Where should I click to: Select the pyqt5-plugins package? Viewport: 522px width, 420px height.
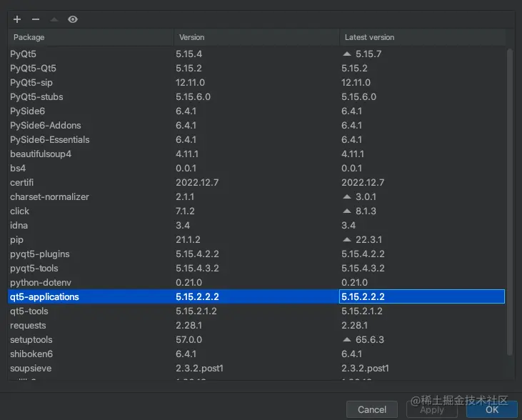[39, 254]
